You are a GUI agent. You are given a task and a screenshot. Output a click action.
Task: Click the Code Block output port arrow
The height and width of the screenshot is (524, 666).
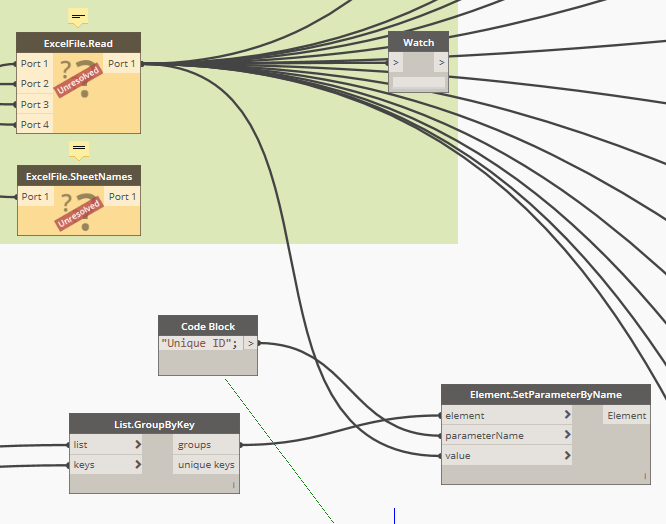click(251, 343)
